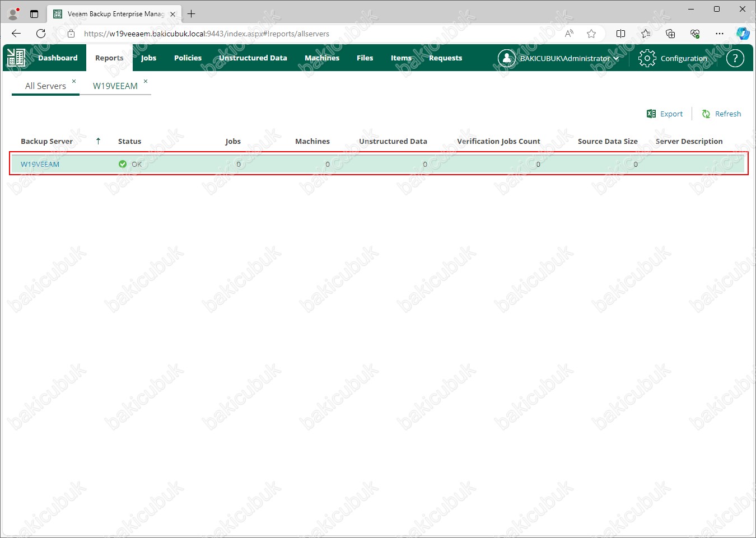Click the Export Excel icon

click(x=651, y=114)
